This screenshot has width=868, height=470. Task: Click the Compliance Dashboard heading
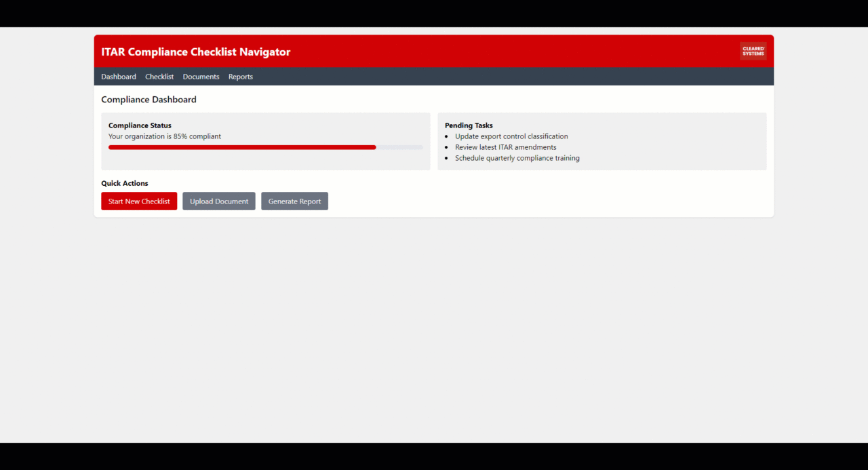pyautogui.click(x=149, y=100)
